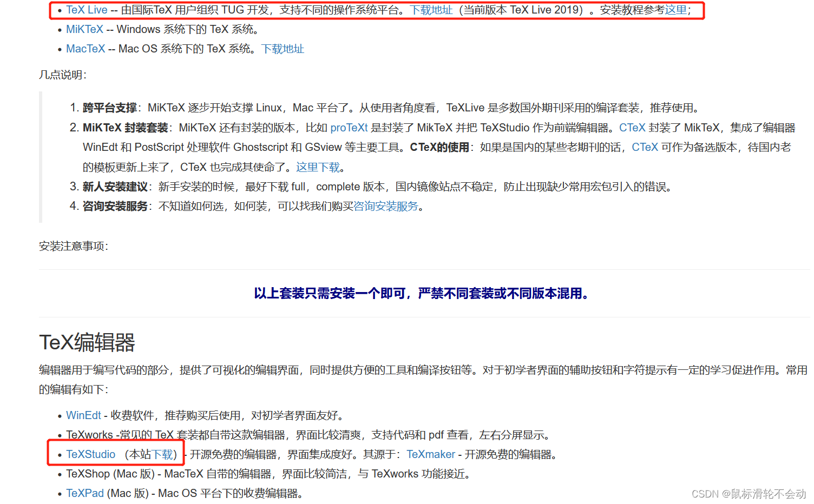This screenshot has width=814, height=504.
Task: Open the MiKTeX link
Action: 84,29
